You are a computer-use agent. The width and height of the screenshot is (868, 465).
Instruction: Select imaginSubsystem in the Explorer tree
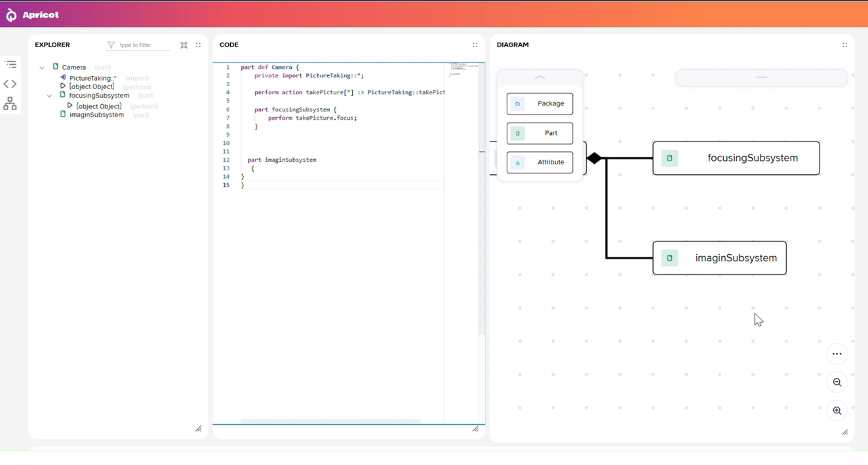(x=96, y=115)
